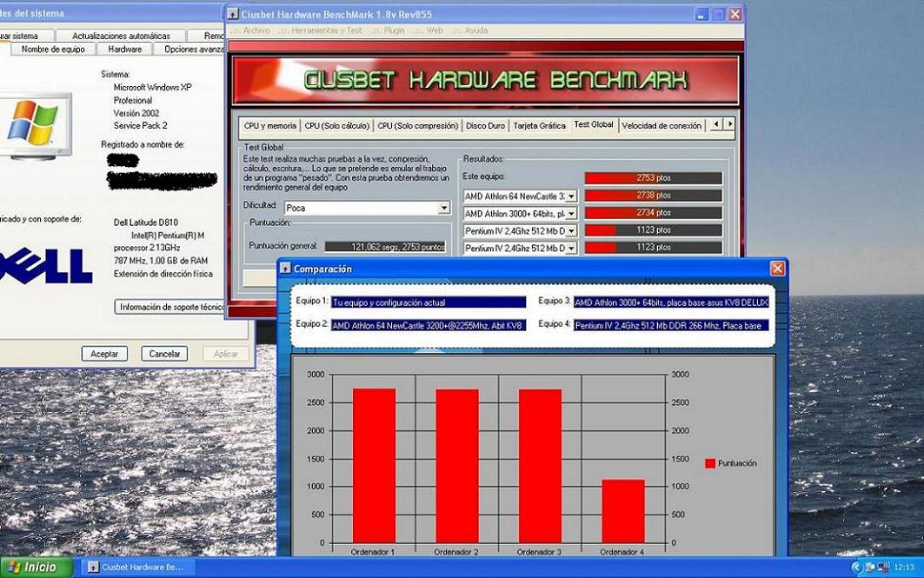Click the Comparación window title icon
Image resolution: width=924 pixels, height=578 pixels.
tap(285, 269)
